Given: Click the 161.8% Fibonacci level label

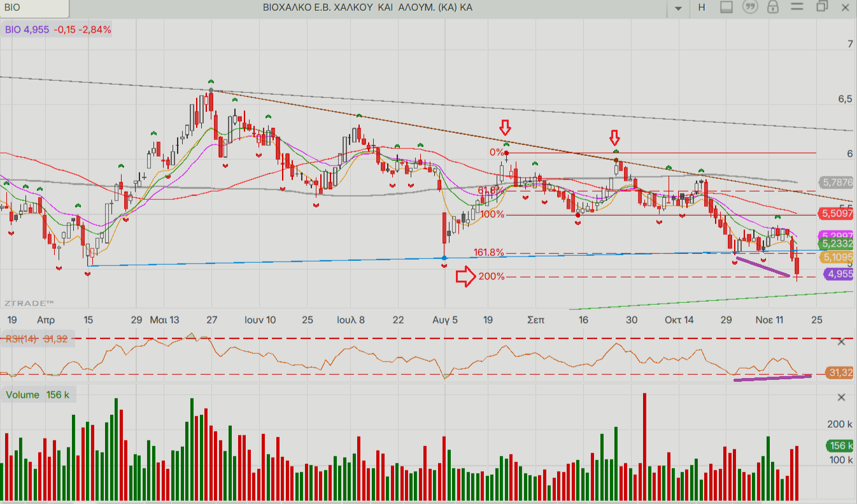Looking at the screenshot, I should point(488,253).
